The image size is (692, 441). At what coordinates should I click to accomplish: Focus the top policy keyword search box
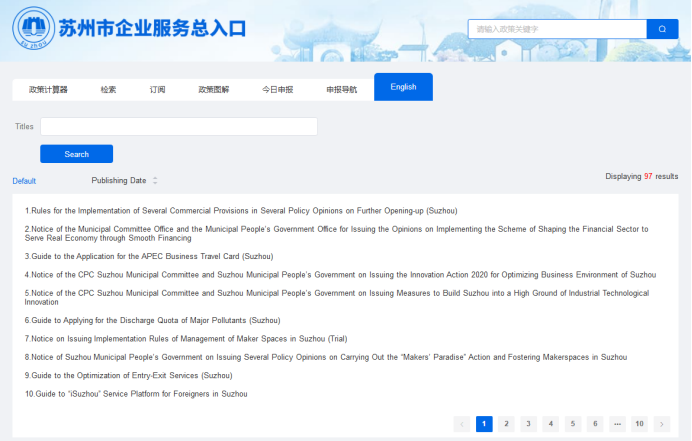[x=557, y=29]
